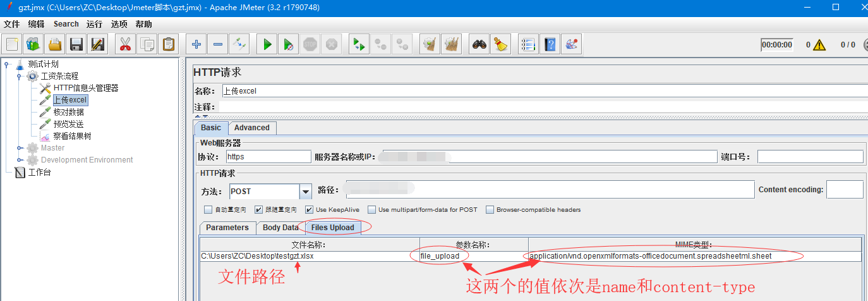Toggle the 自动重定向 checkbox
Viewport: 868px width, 301px height.
pos(208,209)
